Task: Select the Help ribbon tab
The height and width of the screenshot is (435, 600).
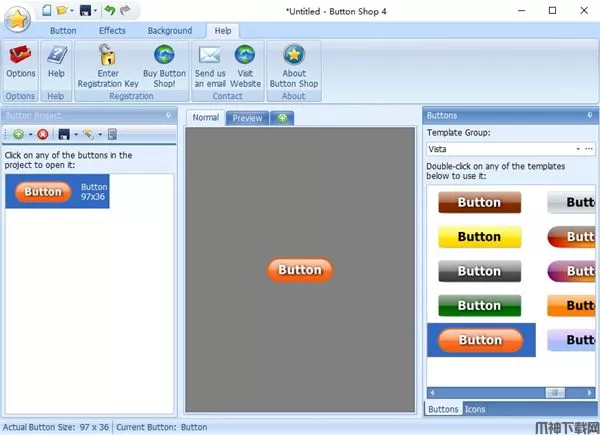Action: [223, 31]
